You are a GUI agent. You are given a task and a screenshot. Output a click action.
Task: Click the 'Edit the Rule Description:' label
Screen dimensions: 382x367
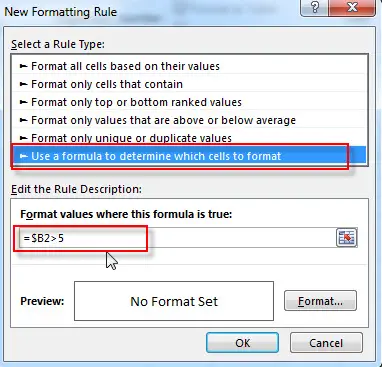click(76, 189)
